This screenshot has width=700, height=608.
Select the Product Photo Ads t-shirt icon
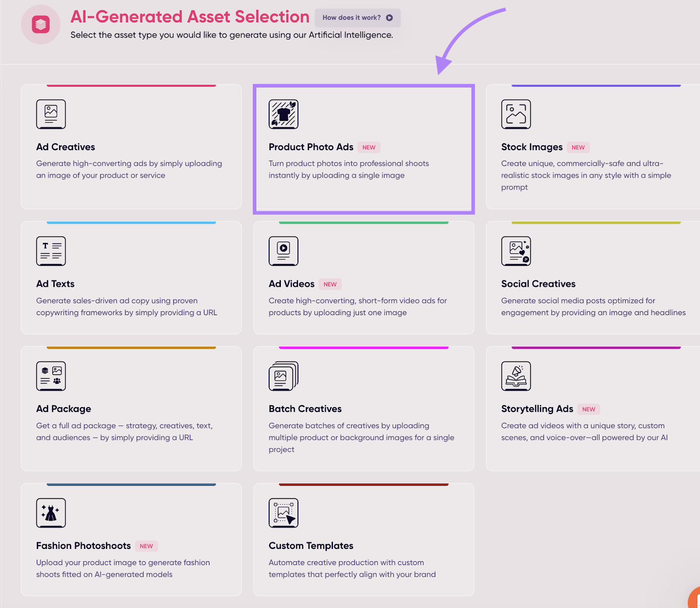pos(283,114)
